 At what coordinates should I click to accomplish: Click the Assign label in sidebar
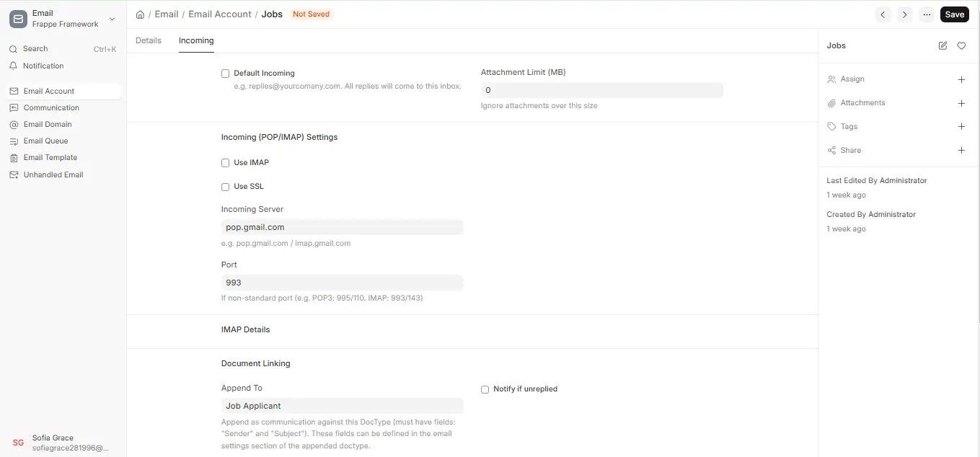coord(852,79)
